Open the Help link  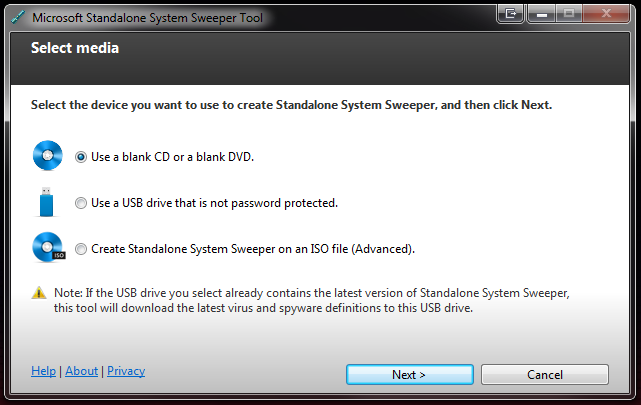pos(43,371)
